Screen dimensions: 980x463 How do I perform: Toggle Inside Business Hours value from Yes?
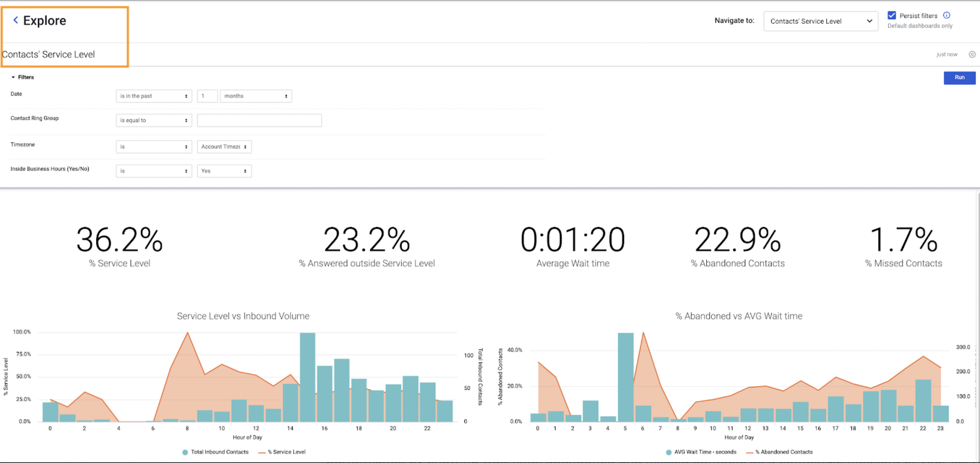point(224,171)
